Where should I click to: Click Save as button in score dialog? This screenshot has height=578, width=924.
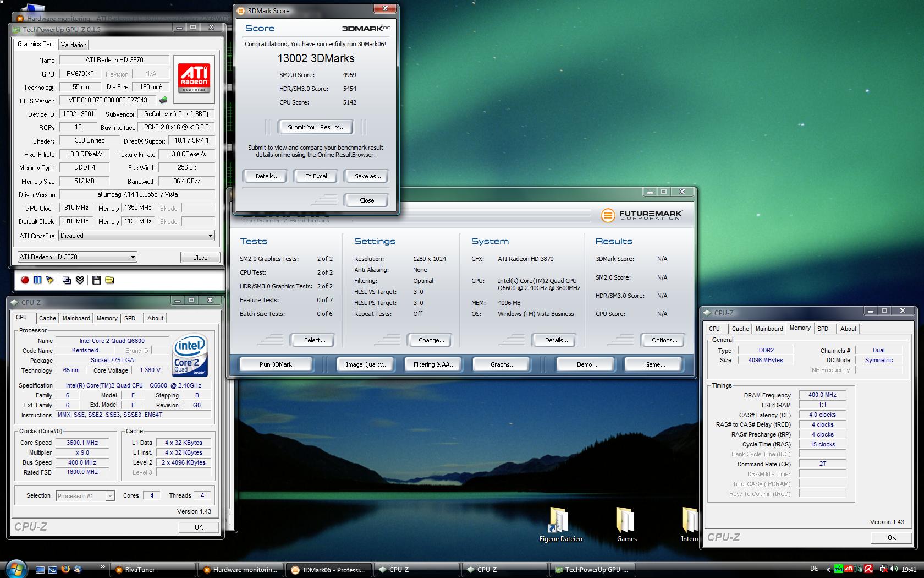(367, 176)
